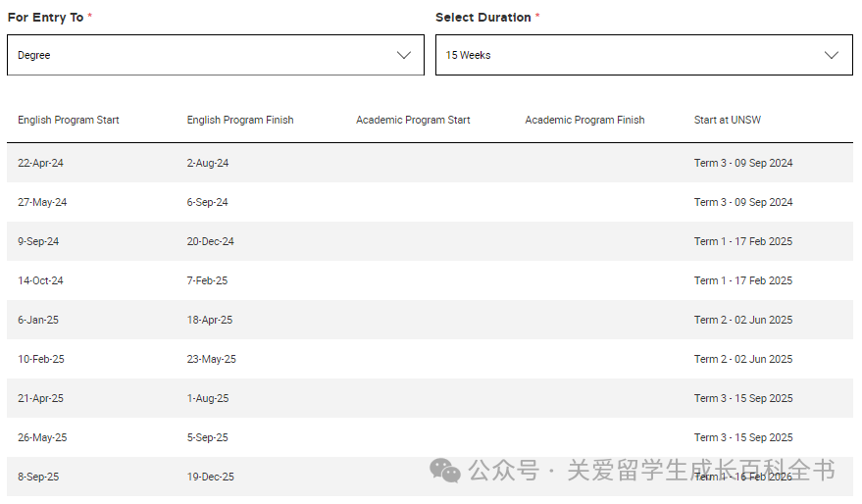Click Academic Program Finish column header
862x504 pixels.
tap(584, 120)
